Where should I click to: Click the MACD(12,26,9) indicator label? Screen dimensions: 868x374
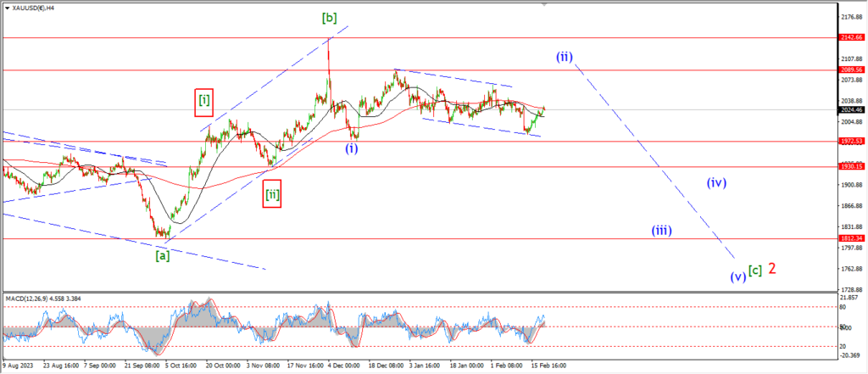[34, 297]
